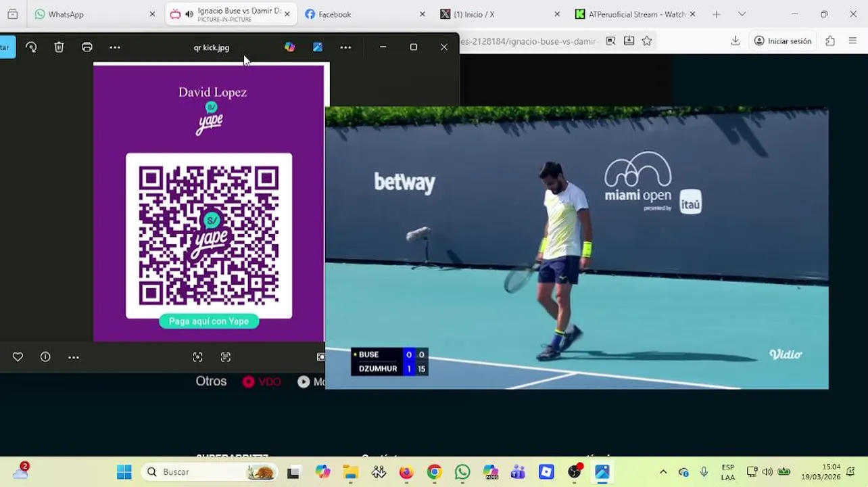868x487 pixels.
Task: Close the Inicio / X tab
Action: click(x=557, y=14)
